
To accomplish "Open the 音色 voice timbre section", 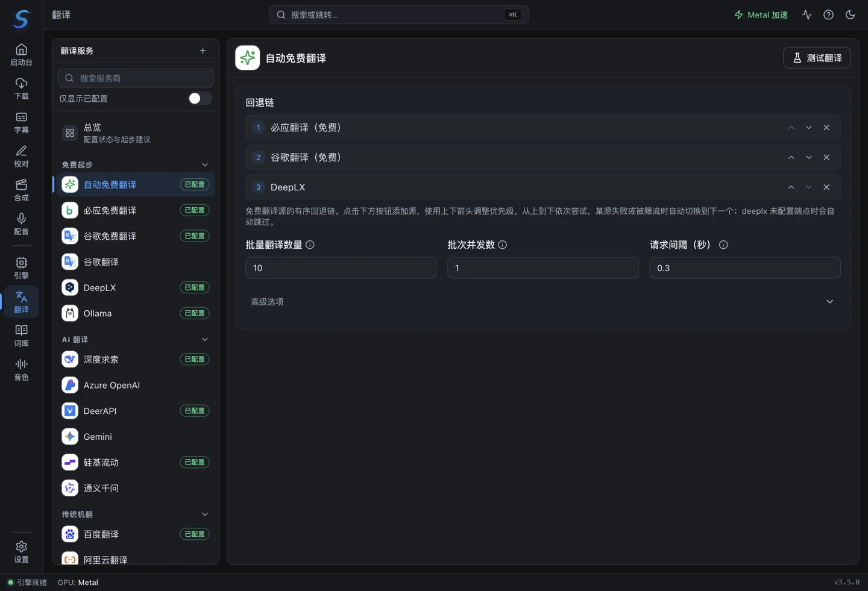I will tap(21, 369).
